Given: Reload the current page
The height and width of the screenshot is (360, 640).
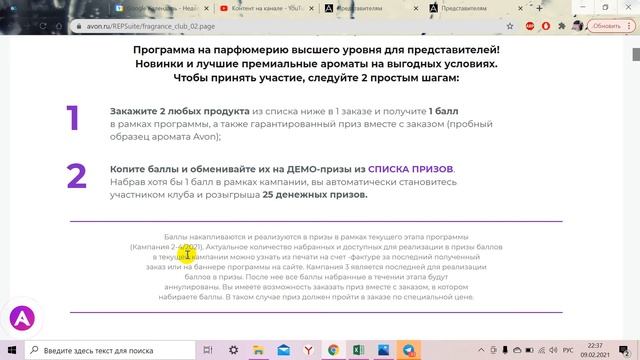Looking at the screenshot, I should (43, 26).
